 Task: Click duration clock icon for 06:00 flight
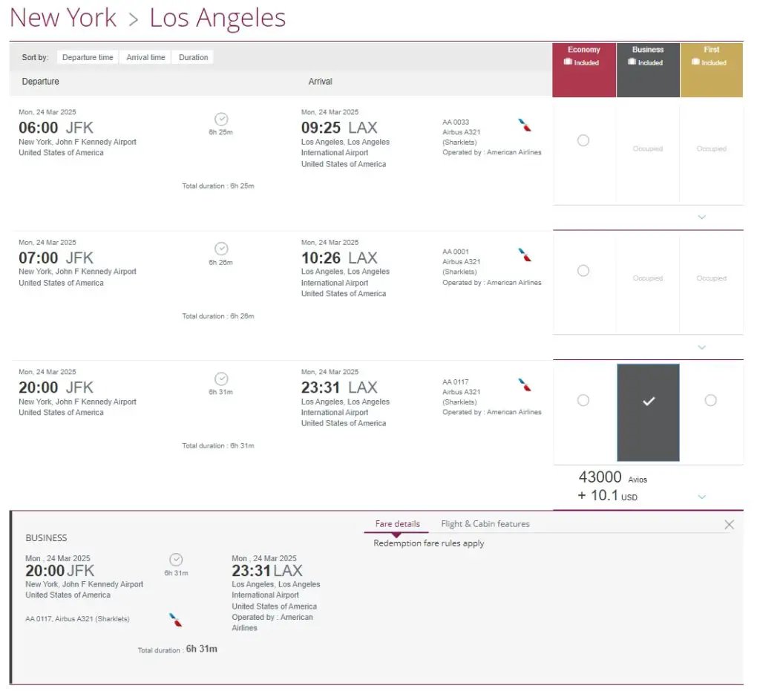coord(221,119)
